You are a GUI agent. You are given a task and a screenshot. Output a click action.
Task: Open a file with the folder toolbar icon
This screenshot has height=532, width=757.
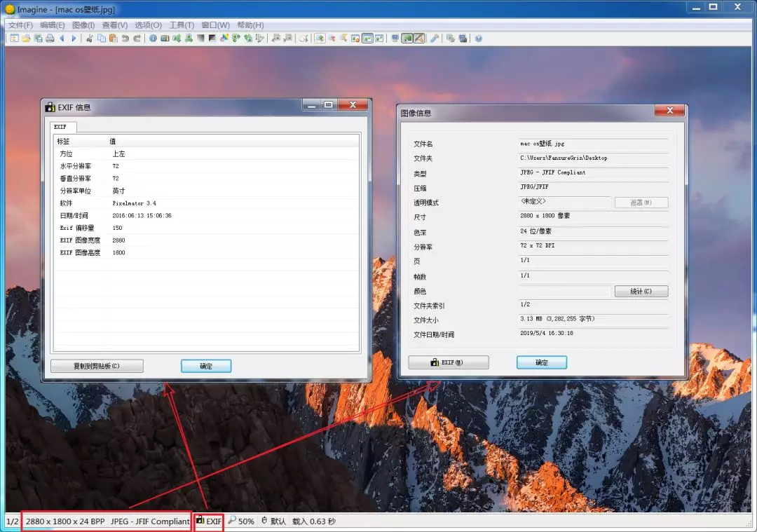click(26, 39)
